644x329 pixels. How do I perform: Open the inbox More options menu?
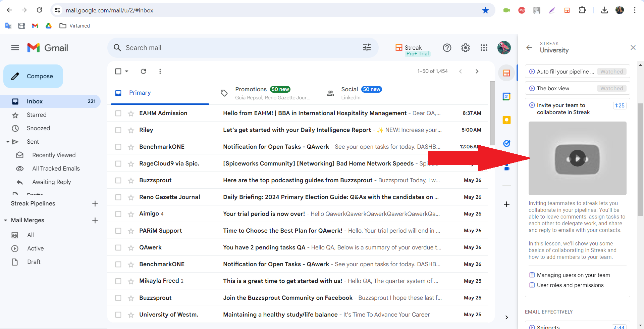click(x=160, y=71)
